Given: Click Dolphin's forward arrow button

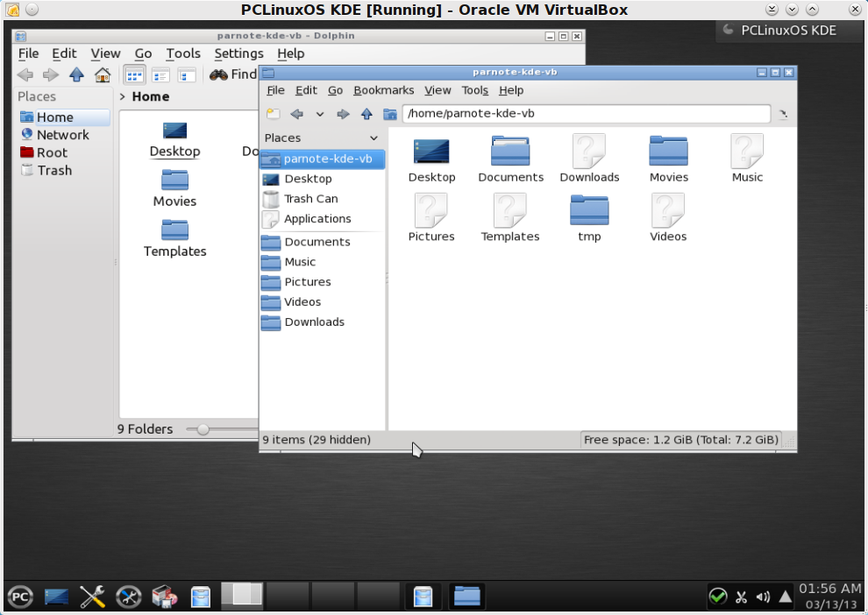Looking at the screenshot, I should tap(50, 74).
